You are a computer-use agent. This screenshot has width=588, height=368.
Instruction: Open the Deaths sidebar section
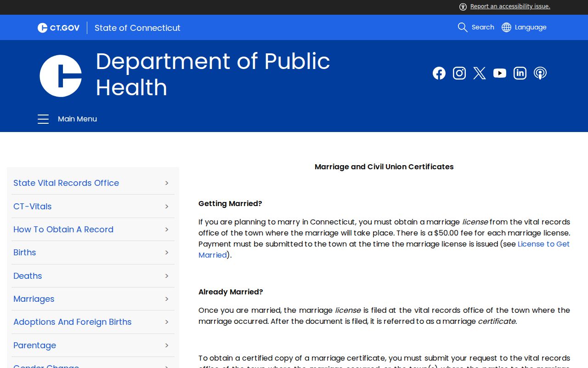pos(28,276)
